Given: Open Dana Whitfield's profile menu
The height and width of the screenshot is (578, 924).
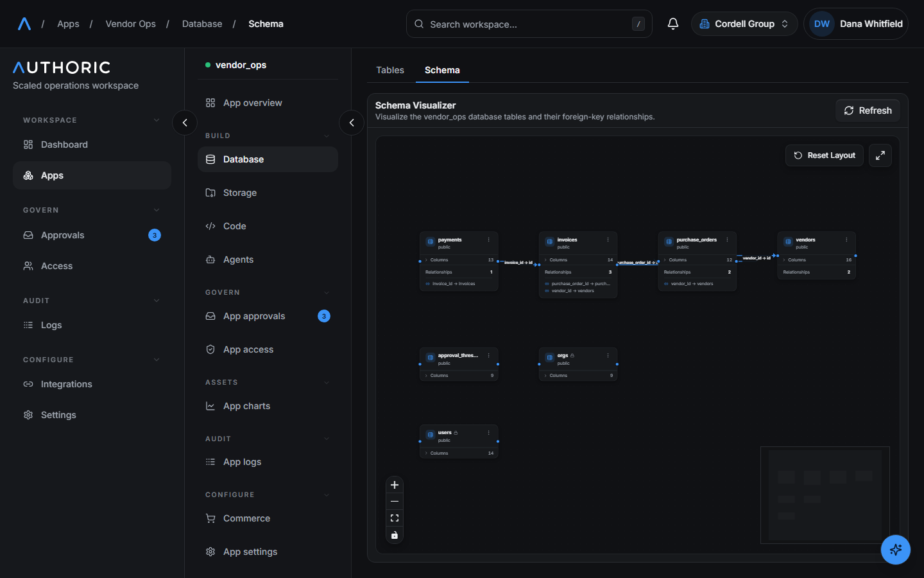Looking at the screenshot, I should 856,24.
